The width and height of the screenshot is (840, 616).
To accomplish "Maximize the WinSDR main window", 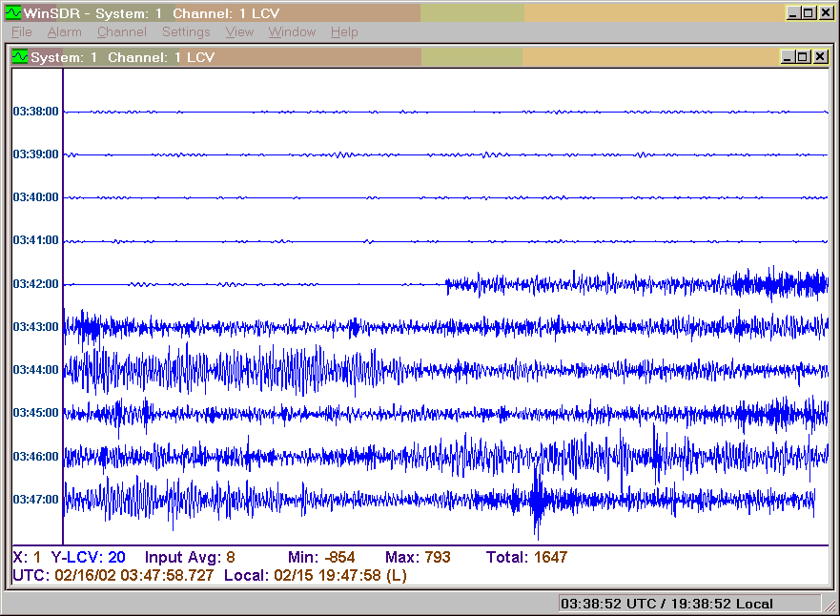I will point(808,12).
